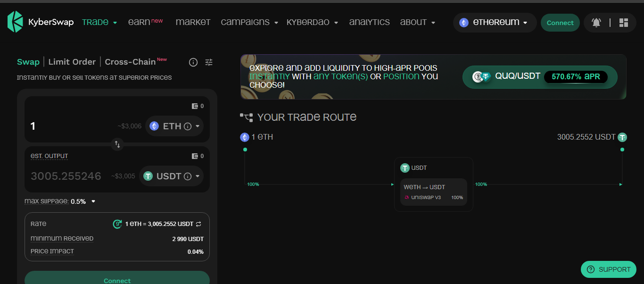Swap token direction with the arrows button
This screenshot has width=644, height=284.
(117, 144)
